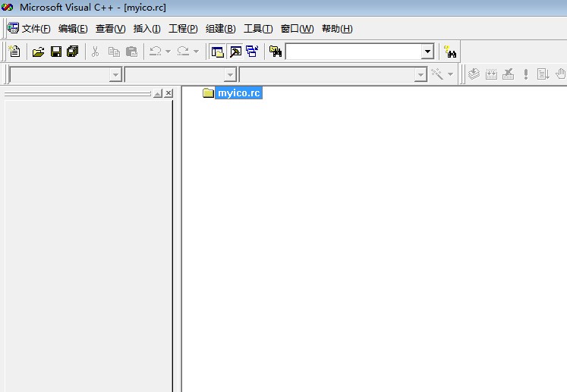The width and height of the screenshot is (567, 392).
Task: Open the 工程(P) menu
Action: click(183, 29)
